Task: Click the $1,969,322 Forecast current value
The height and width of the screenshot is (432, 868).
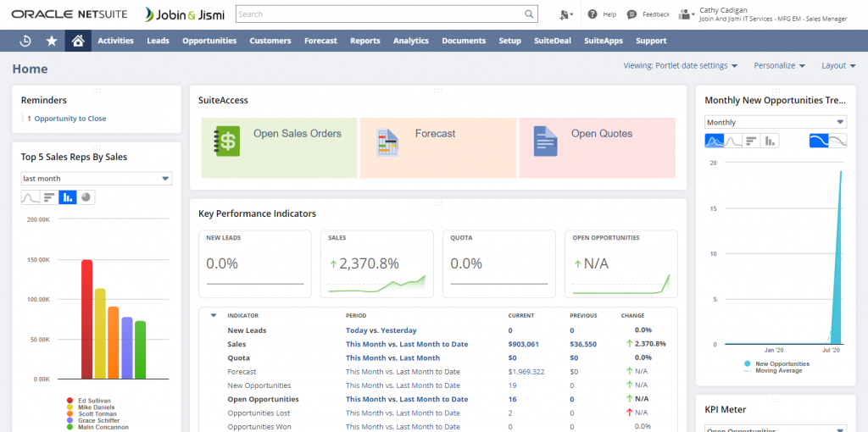Action: pos(526,372)
